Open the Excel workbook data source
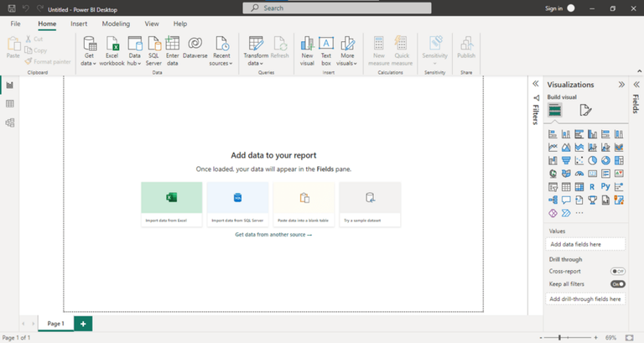This screenshot has width=644, height=343. coord(112,51)
